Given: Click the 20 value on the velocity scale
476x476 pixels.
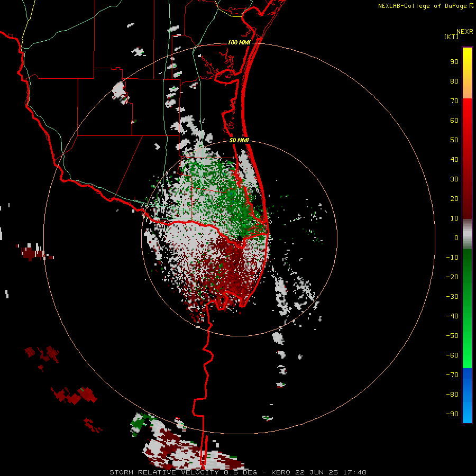Looking at the screenshot, I should (454, 198).
